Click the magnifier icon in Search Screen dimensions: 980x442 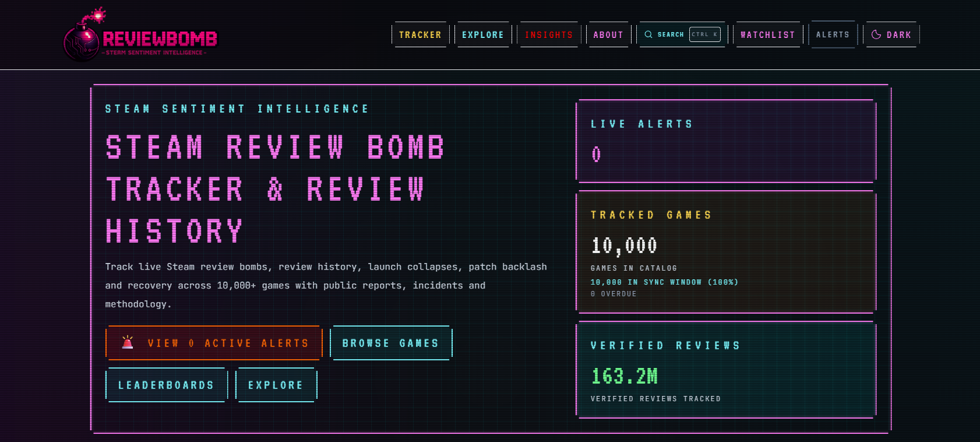tap(648, 34)
